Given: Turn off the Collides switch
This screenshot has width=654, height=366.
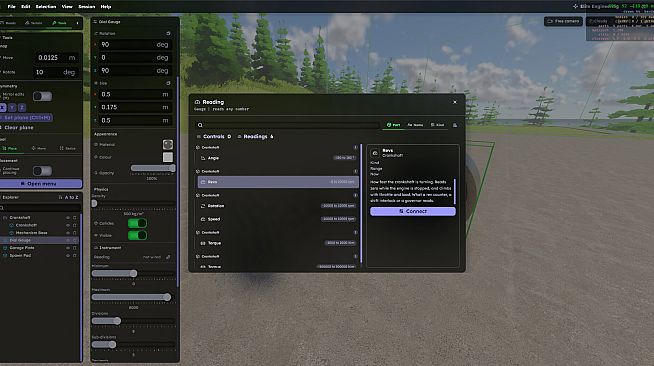Looking at the screenshot, I should [x=137, y=223].
